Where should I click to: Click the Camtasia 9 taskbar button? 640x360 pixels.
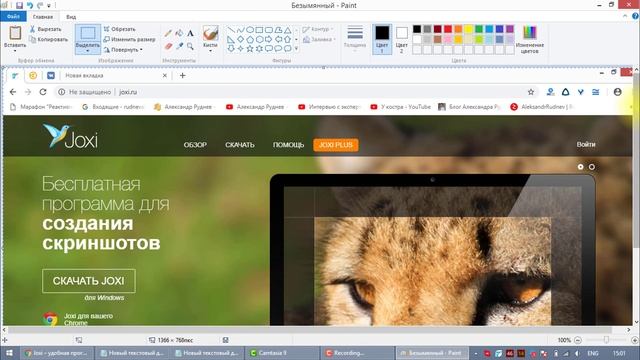click(x=282, y=353)
